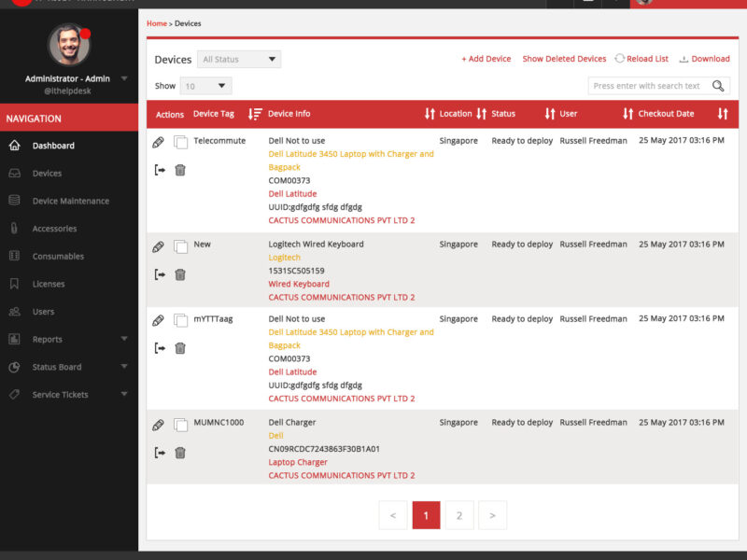Go to Licenses in sidebar

point(49,284)
